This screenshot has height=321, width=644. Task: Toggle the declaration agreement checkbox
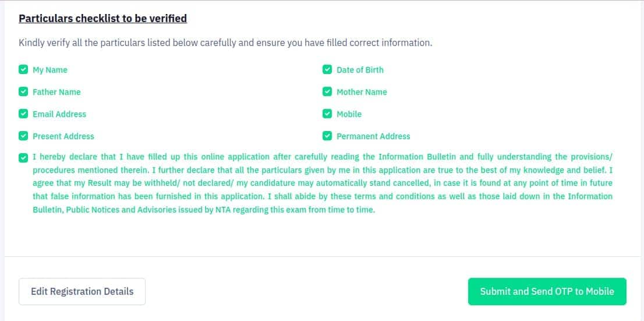pos(23,158)
